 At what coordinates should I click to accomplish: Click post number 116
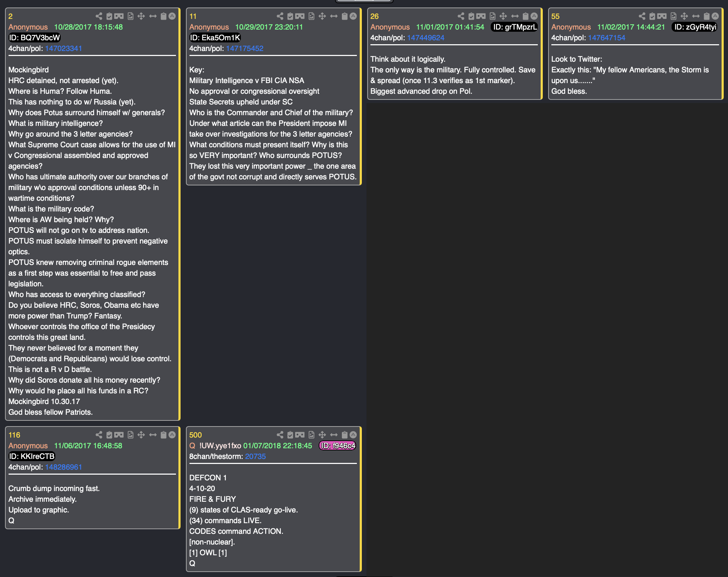[x=14, y=435]
